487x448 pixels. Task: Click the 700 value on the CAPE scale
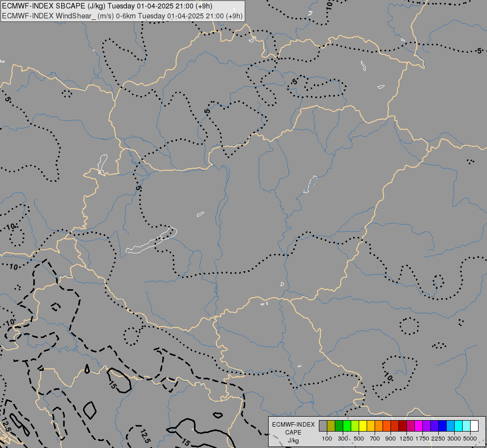(x=375, y=439)
